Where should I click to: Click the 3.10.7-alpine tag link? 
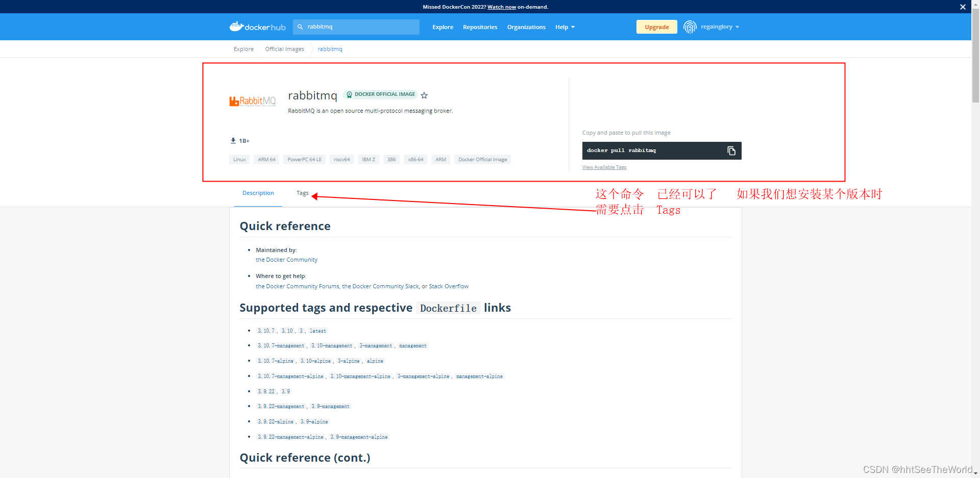pos(276,361)
